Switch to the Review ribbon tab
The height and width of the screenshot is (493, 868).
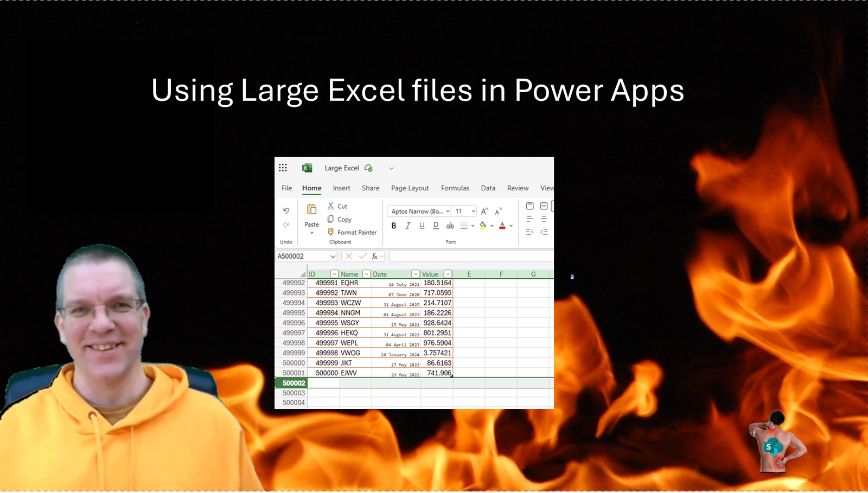click(518, 188)
